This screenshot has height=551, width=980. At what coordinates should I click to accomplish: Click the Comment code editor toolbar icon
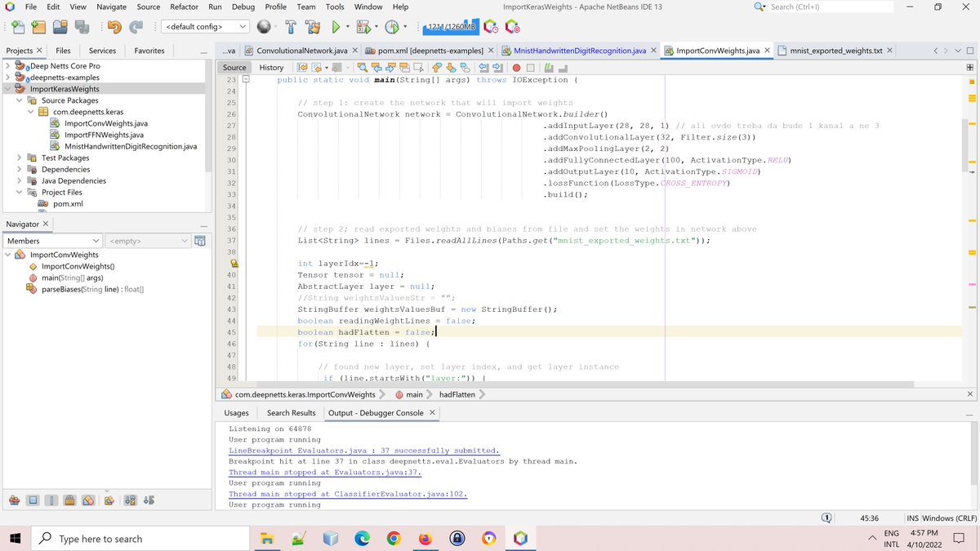pos(549,68)
